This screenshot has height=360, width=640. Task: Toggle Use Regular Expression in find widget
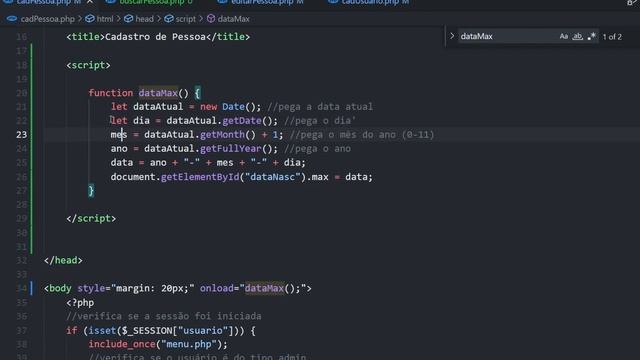[x=591, y=36]
